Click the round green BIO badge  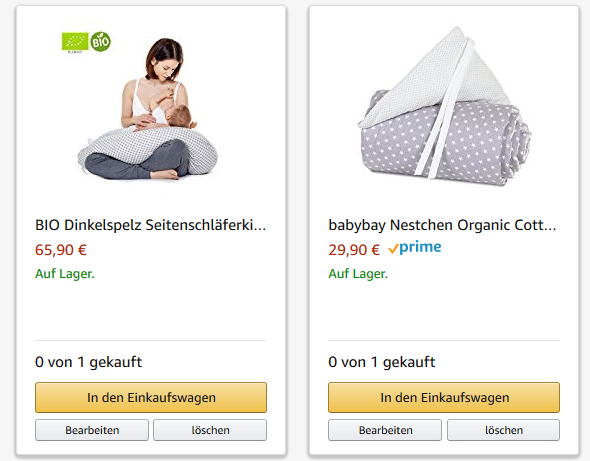tap(101, 42)
